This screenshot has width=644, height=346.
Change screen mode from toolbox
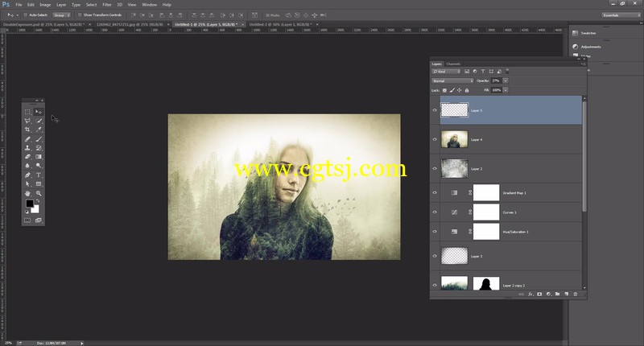click(39, 220)
